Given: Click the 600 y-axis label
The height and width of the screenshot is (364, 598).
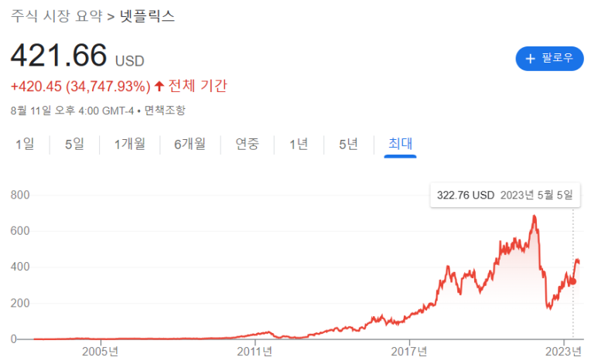Looking at the screenshot, I should click(x=20, y=231).
